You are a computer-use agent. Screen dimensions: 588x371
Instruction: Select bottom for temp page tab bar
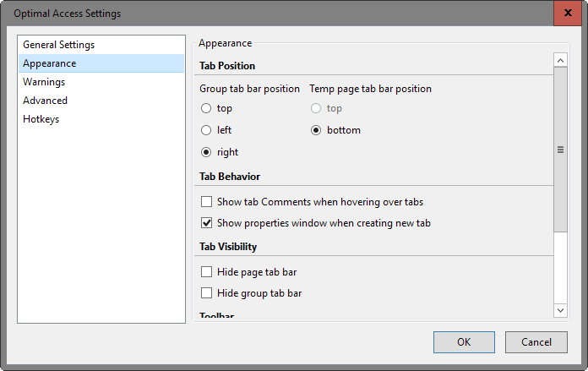[x=317, y=130]
